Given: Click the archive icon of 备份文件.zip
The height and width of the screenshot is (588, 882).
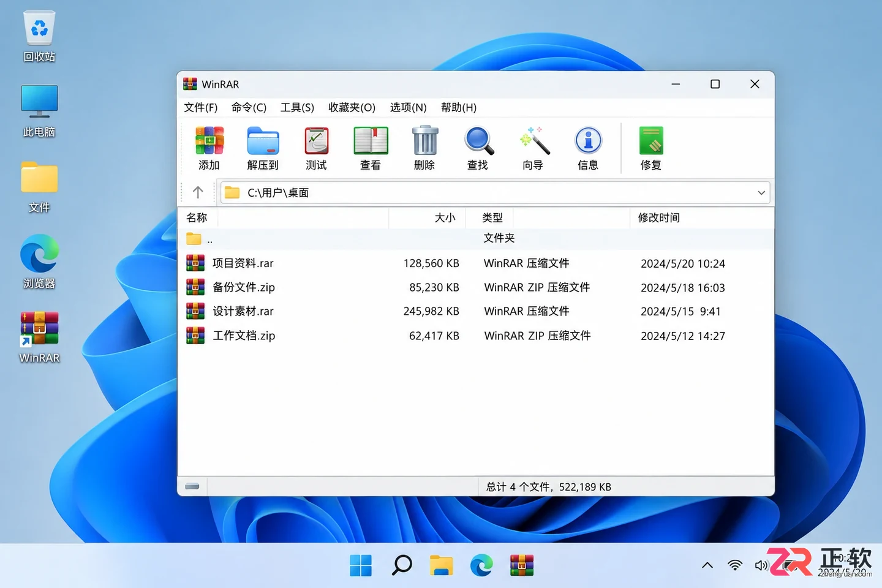Looking at the screenshot, I should tap(195, 287).
